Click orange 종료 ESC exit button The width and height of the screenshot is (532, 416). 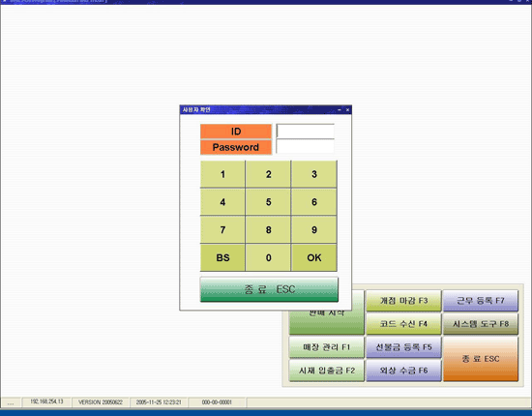click(x=481, y=359)
